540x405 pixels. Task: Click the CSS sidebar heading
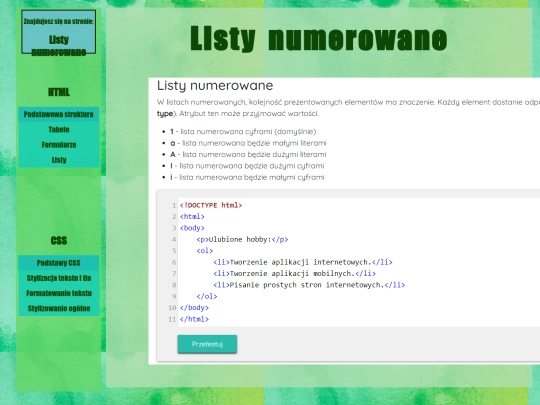tap(59, 240)
